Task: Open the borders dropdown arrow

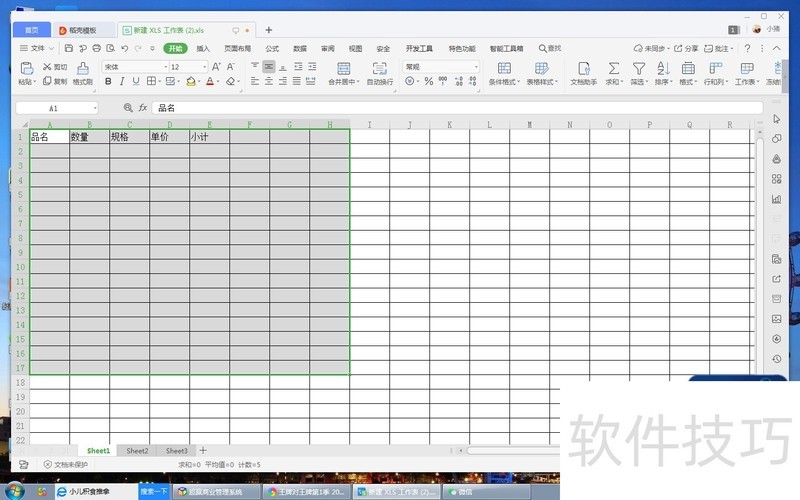Action: pos(159,82)
